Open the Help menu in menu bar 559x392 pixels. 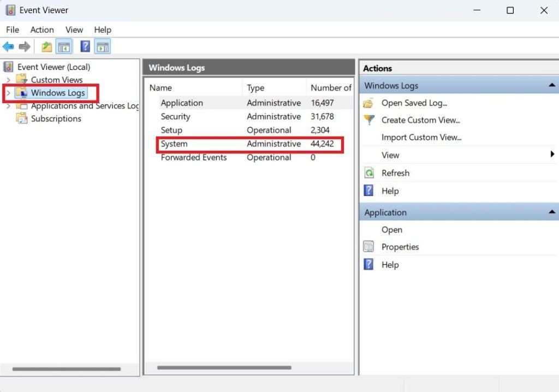coord(103,29)
